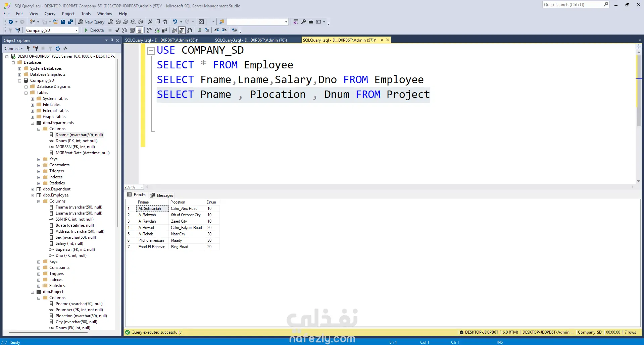The width and height of the screenshot is (644, 345).
Task: Click the Open File folder icon
Action: 55,22
